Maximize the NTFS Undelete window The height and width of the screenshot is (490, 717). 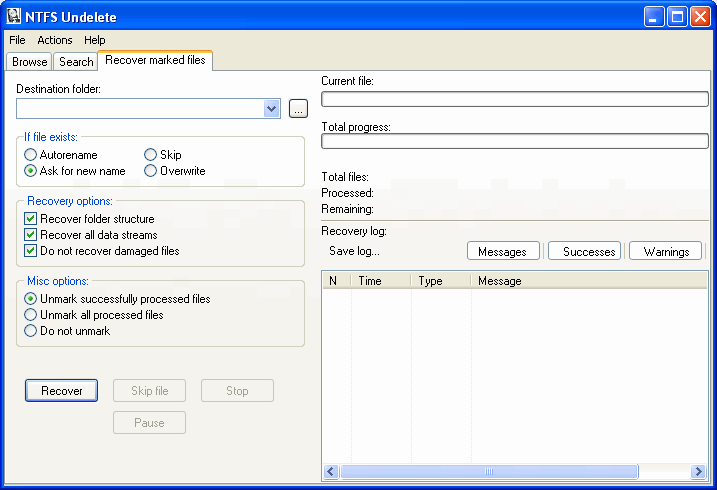677,17
